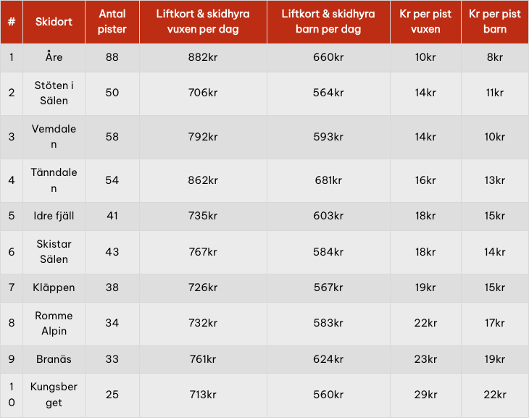The image size is (529, 420).
Task: Select Stöten's 564kr child price cell
Action: click(x=328, y=93)
